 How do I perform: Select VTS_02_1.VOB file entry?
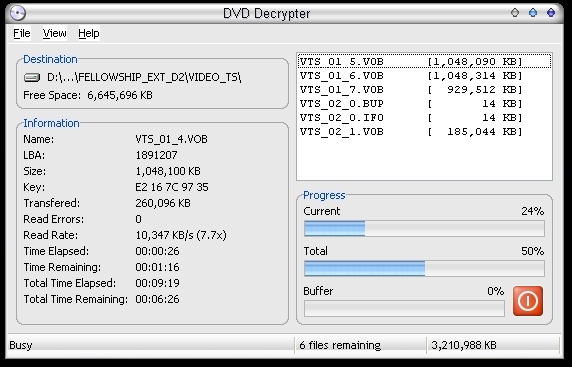424,131
